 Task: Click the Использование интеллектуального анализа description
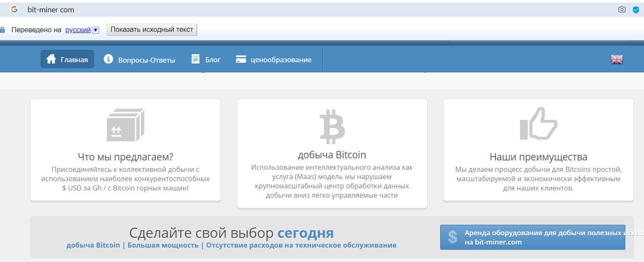332,181
